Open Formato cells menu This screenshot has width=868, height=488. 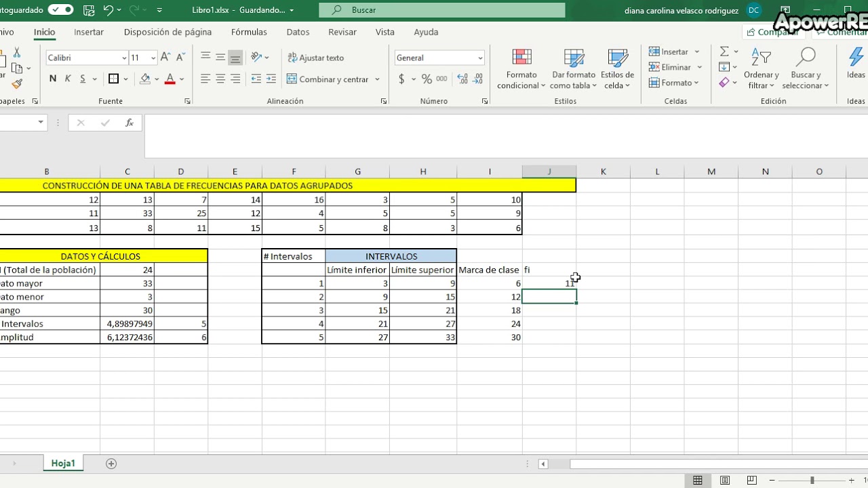(674, 83)
